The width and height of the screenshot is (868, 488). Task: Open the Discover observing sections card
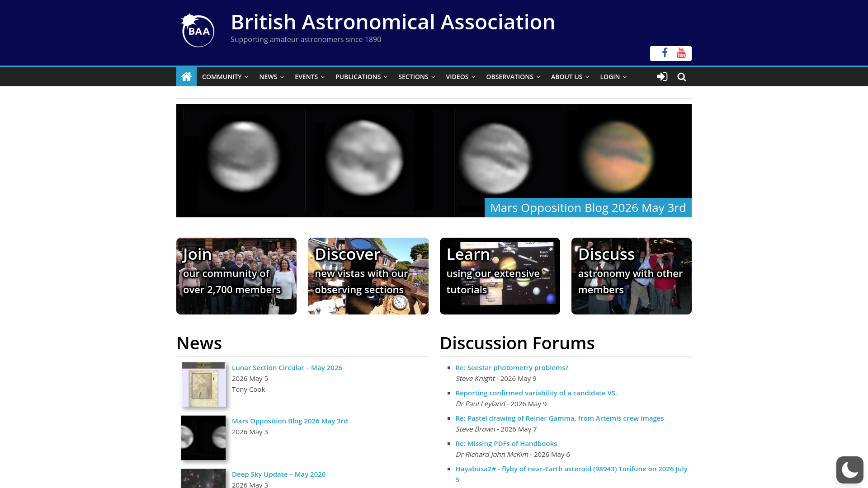click(x=368, y=276)
